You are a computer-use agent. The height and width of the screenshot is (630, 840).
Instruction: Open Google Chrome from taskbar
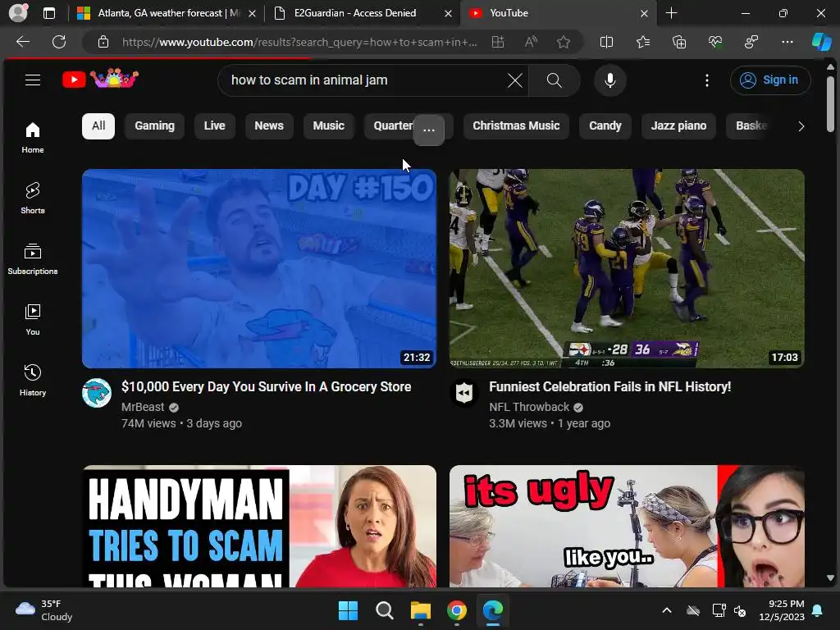pyautogui.click(x=456, y=610)
